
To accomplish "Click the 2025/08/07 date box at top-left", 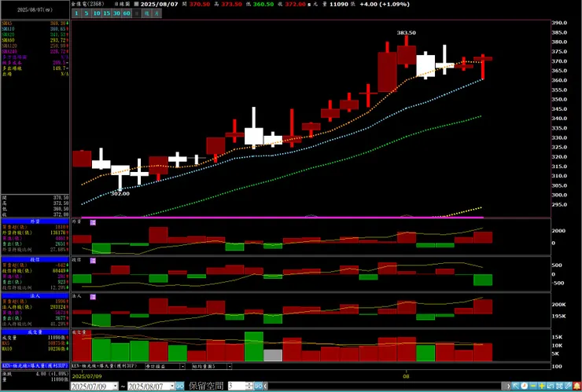I will (35, 10).
